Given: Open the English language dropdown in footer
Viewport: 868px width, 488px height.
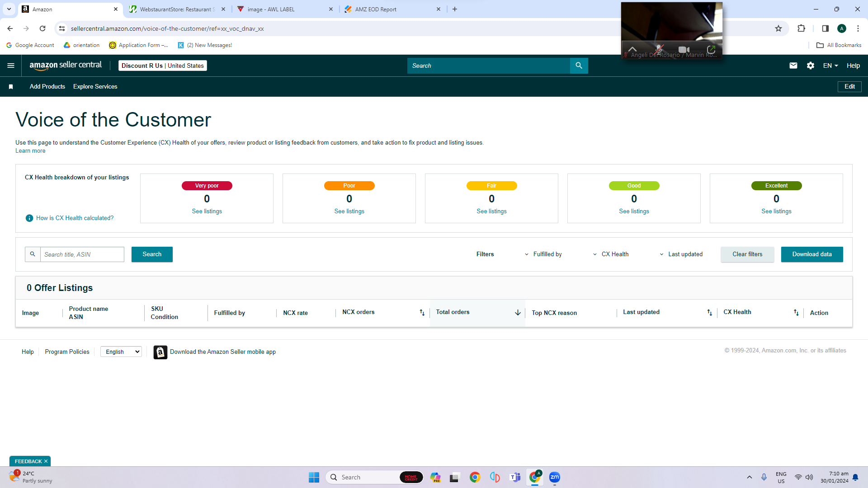Looking at the screenshot, I should tap(121, 352).
